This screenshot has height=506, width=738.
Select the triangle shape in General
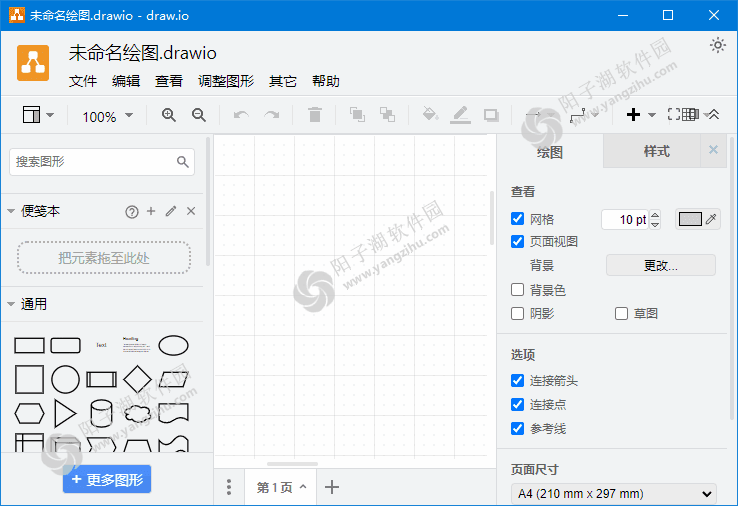(65, 413)
